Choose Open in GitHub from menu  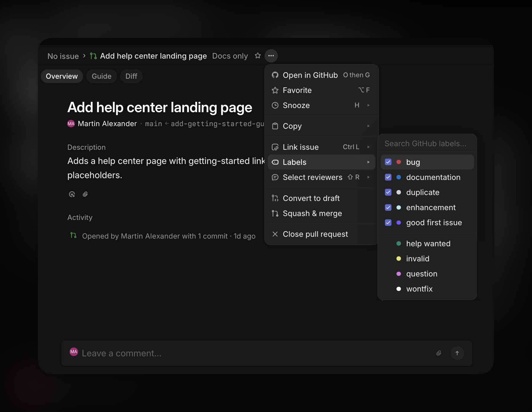(322, 75)
